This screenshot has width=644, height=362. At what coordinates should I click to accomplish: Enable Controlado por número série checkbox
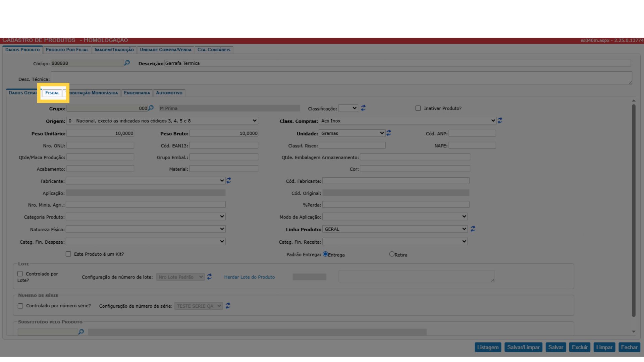(x=20, y=306)
